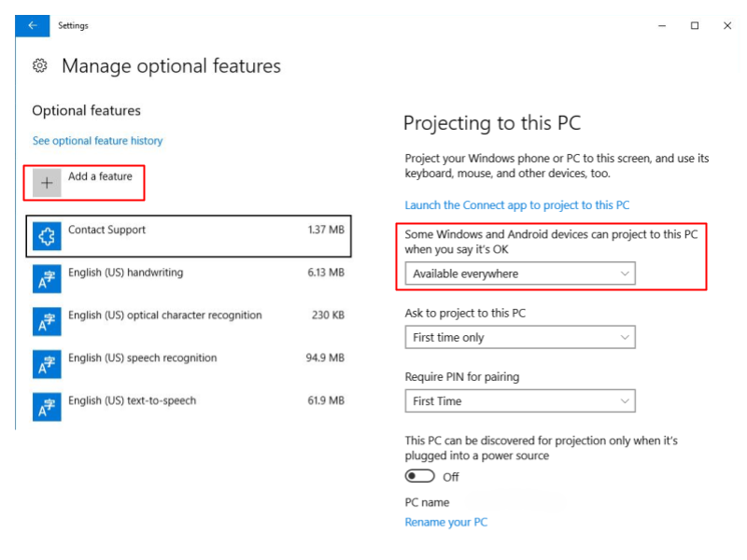Select the Contact Support feature row
747x560 pixels.
pos(189,237)
